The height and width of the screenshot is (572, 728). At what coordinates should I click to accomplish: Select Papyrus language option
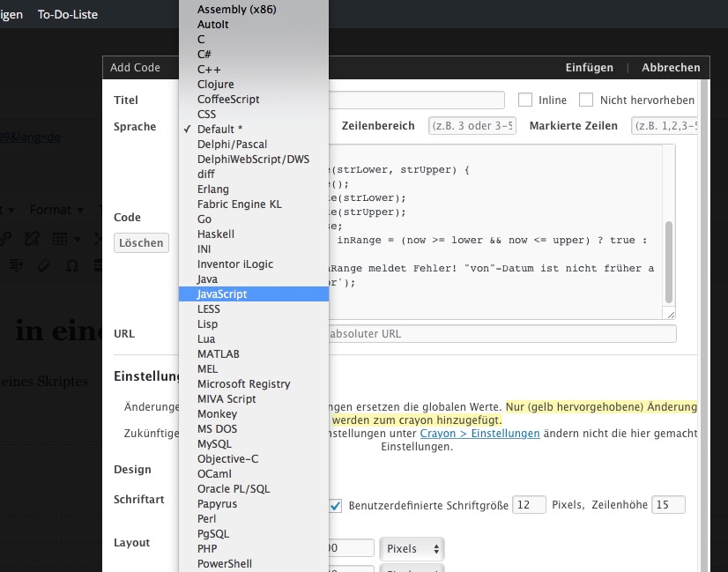click(254, 503)
